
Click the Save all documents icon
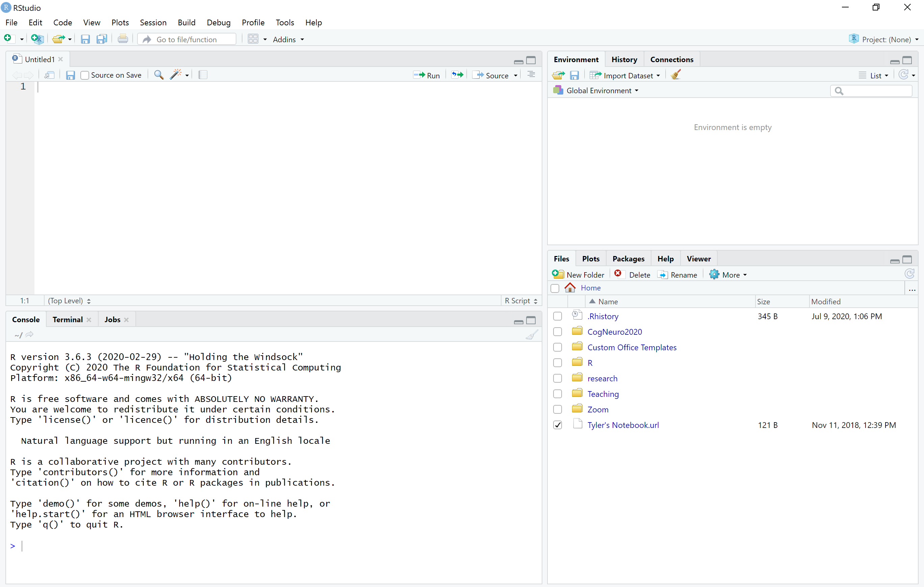[x=102, y=39]
